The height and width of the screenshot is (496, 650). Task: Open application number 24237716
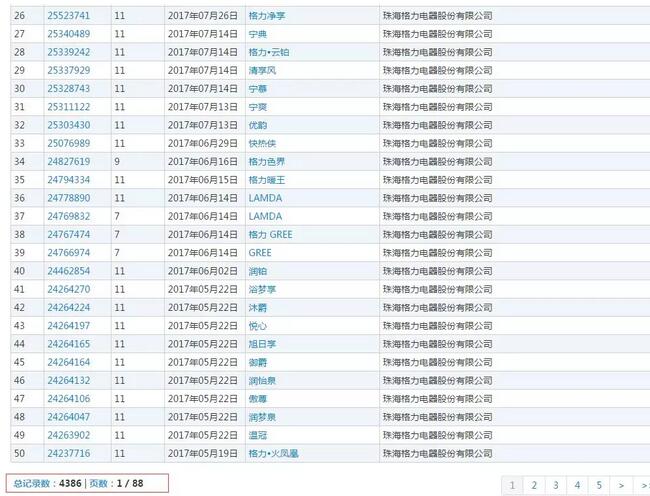click(68, 453)
